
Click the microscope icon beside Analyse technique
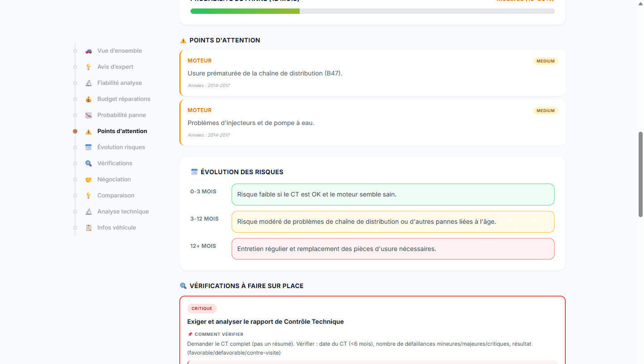point(89,212)
